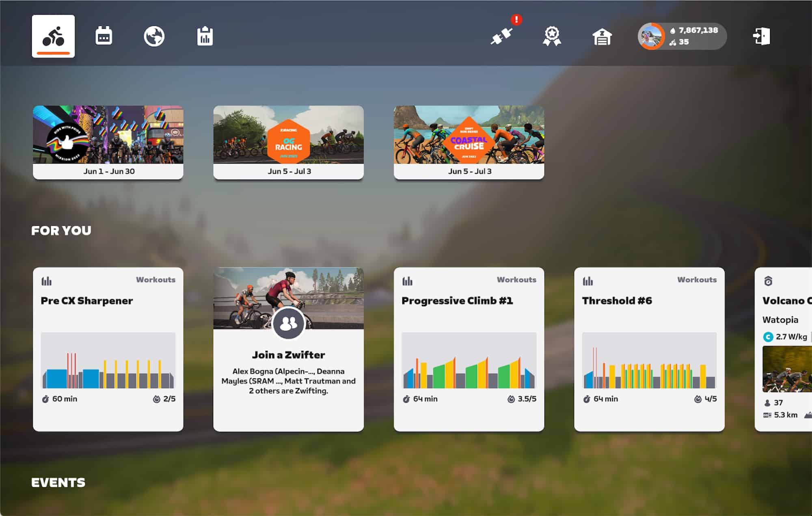
Task: Select the Threshold #6 workout title
Action: 617,301
